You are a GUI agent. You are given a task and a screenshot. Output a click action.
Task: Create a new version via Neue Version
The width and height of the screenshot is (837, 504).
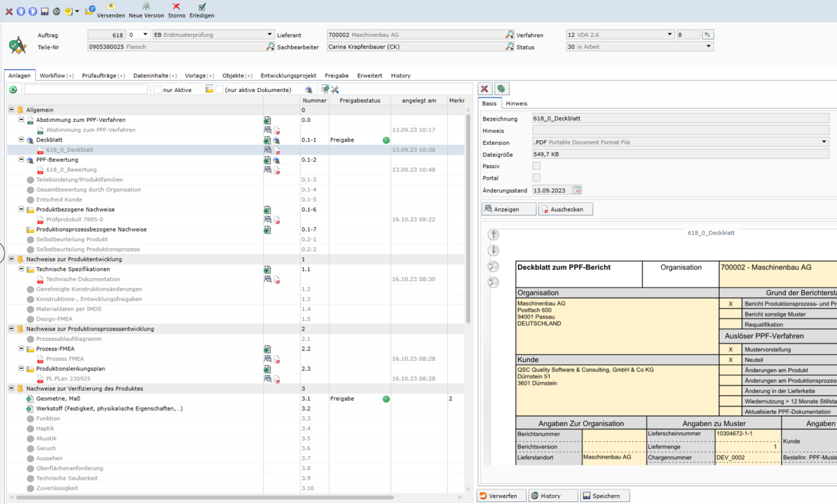pyautogui.click(x=146, y=11)
